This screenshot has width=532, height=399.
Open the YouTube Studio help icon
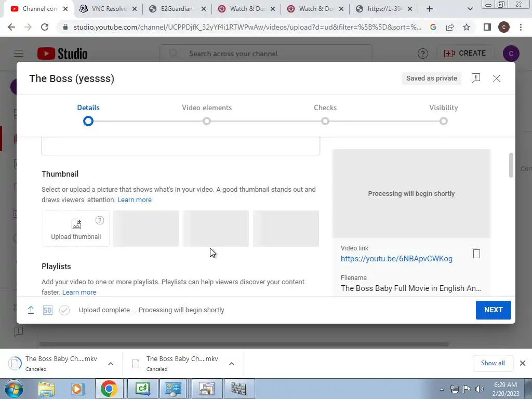point(423,54)
